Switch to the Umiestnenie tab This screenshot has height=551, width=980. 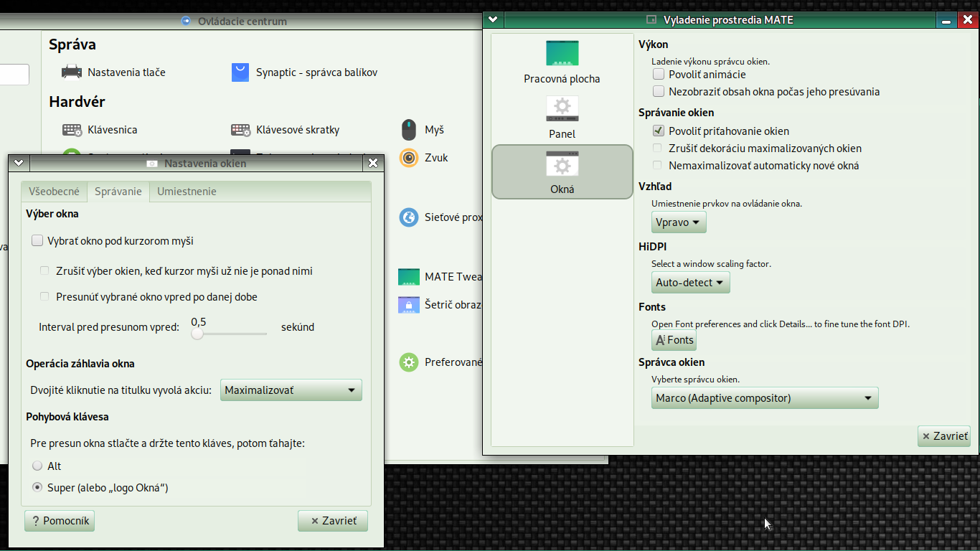click(x=187, y=192)
